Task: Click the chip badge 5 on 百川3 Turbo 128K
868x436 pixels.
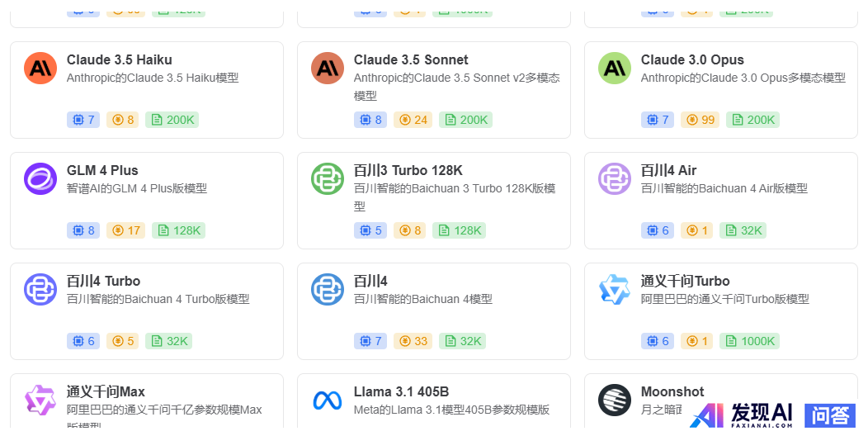Action: 371,230
